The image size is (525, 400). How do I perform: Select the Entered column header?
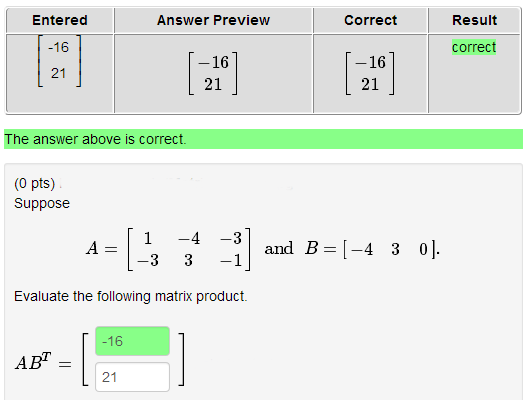point(60,20)
